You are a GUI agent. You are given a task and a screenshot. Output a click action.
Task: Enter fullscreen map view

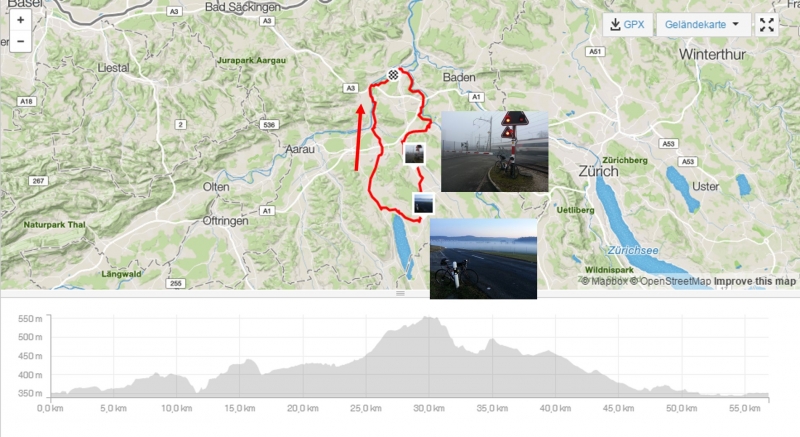766,24
